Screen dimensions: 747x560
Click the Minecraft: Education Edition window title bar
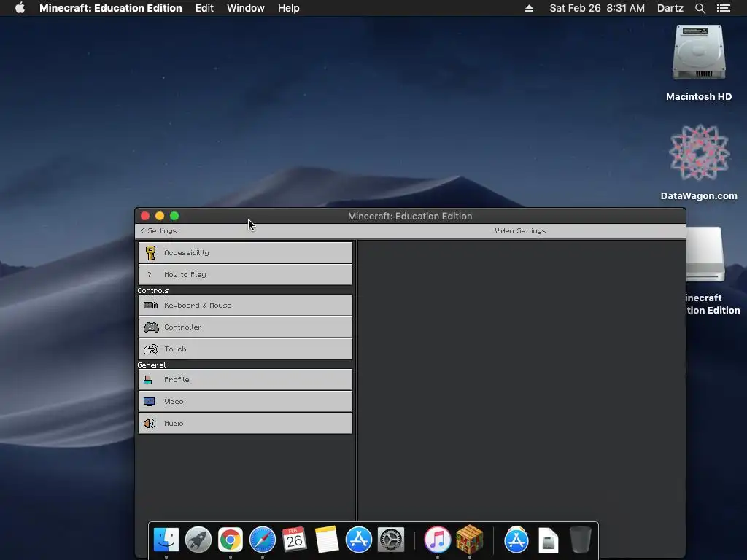[410, 216]
